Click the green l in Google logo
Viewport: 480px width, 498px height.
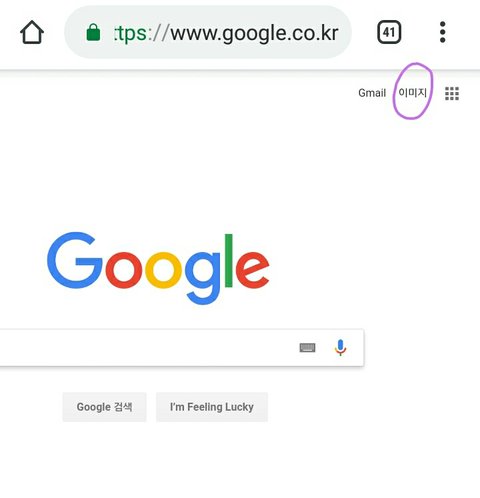coord(229,260)
